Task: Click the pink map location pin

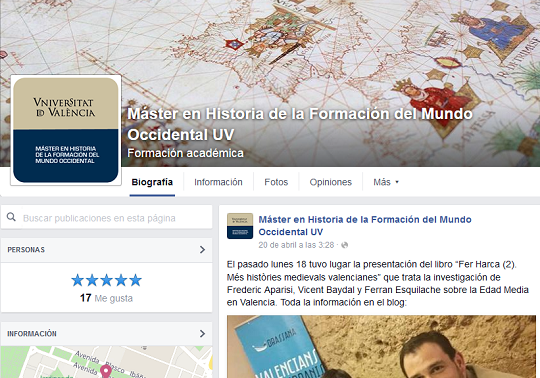Action: (x=106, y=371)
